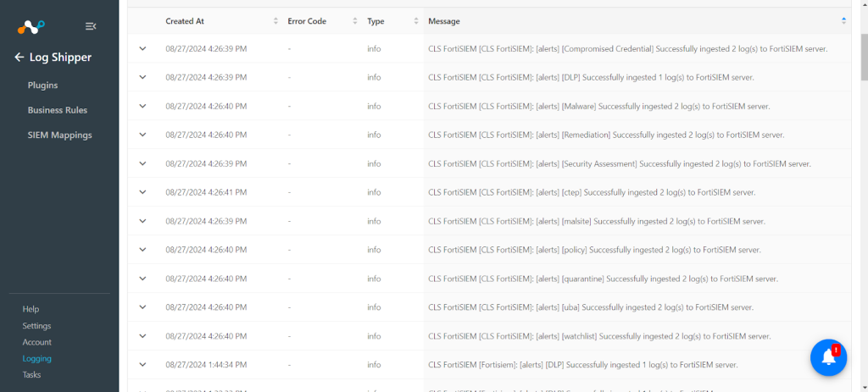Expand the malsite log row
Viewport: 868px width, 392px height.
pyautogui.click(x=142, y=221)
